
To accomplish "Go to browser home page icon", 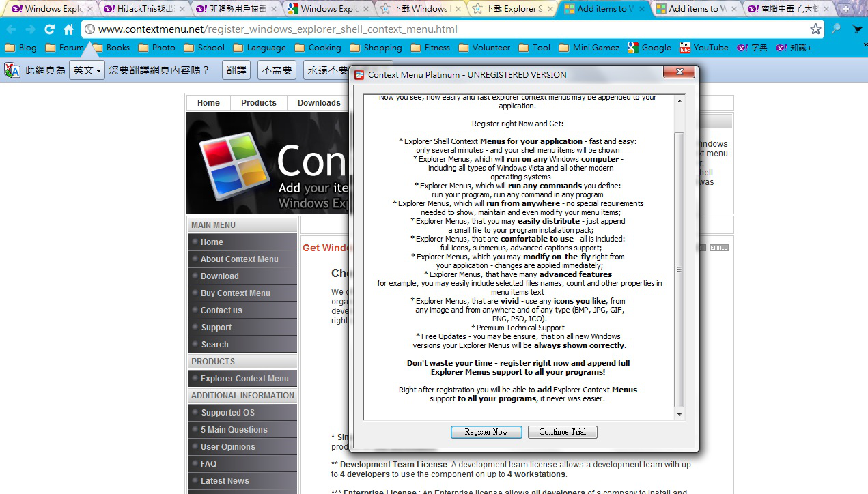I will [68, 29].
